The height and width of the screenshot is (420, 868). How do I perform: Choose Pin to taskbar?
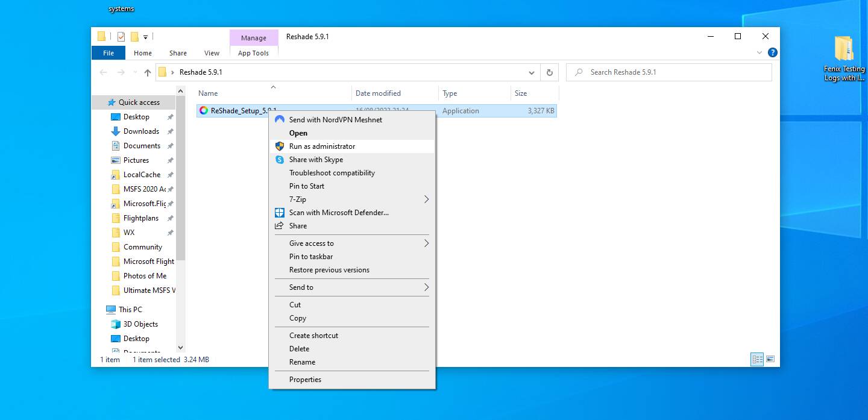coord(352,257)
